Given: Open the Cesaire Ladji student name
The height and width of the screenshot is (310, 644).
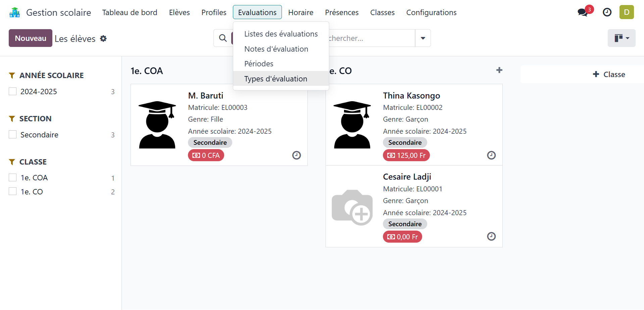Looking at the screenshot, I should pos(407,177).
